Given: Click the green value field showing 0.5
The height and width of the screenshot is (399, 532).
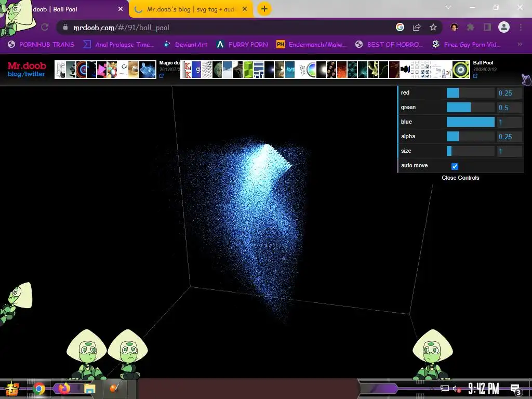Looking at the screenshot, I should (509, 108).
